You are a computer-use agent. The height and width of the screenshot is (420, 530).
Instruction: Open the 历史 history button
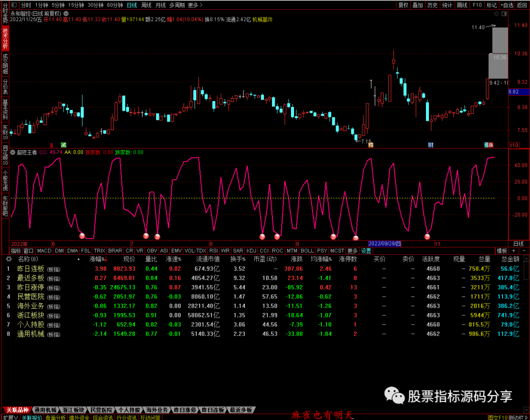[432, 5]
